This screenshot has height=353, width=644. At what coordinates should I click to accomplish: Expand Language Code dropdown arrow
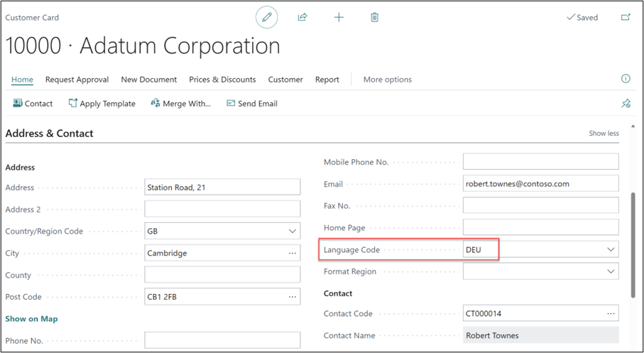click(x=611, y=249)
